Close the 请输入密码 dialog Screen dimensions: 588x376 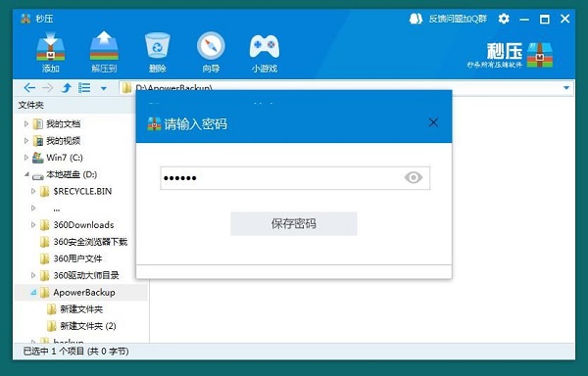[x=433, y=122]
